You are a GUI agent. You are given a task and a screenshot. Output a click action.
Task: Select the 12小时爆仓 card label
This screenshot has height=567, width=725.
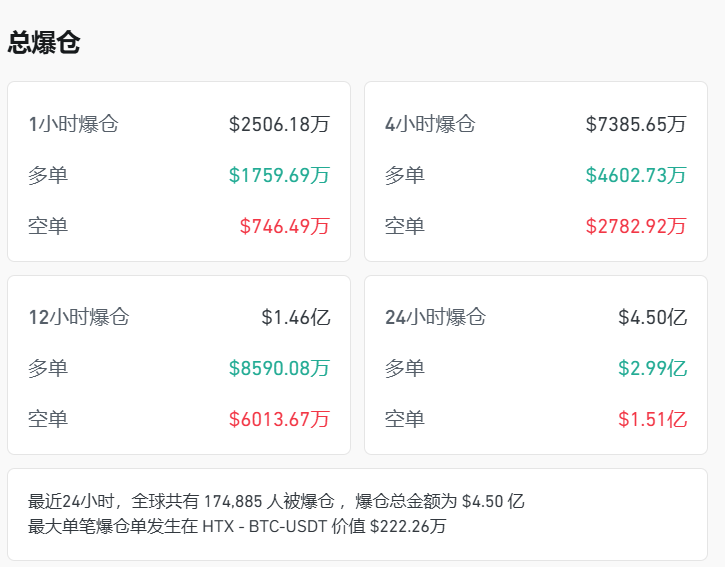79,318
